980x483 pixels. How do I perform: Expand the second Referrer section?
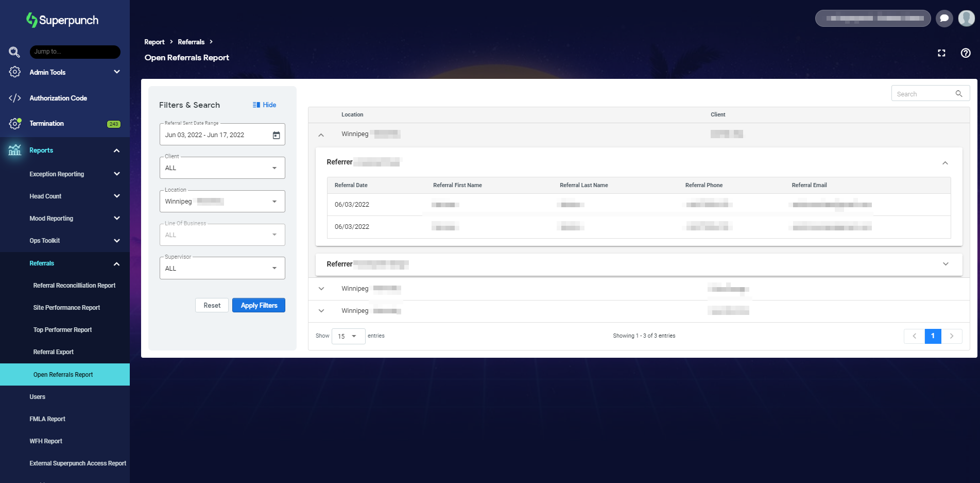point(945,264)
